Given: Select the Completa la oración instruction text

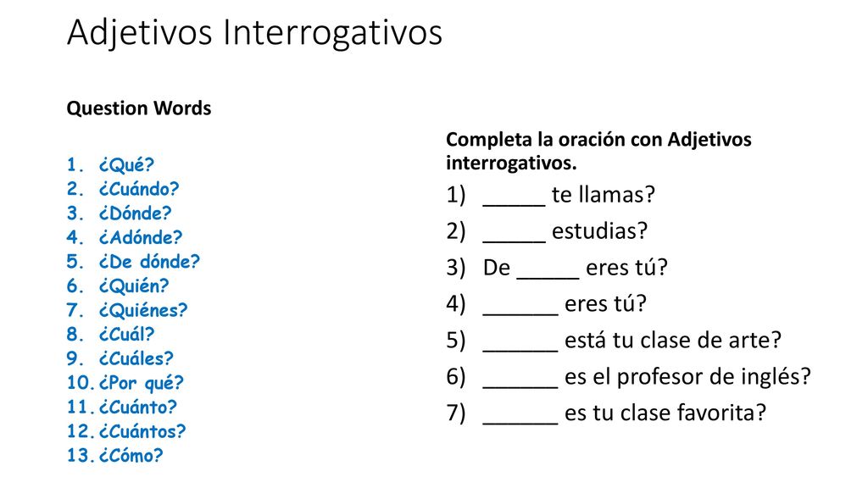Looking at the screenshot, I should point(598,151).
